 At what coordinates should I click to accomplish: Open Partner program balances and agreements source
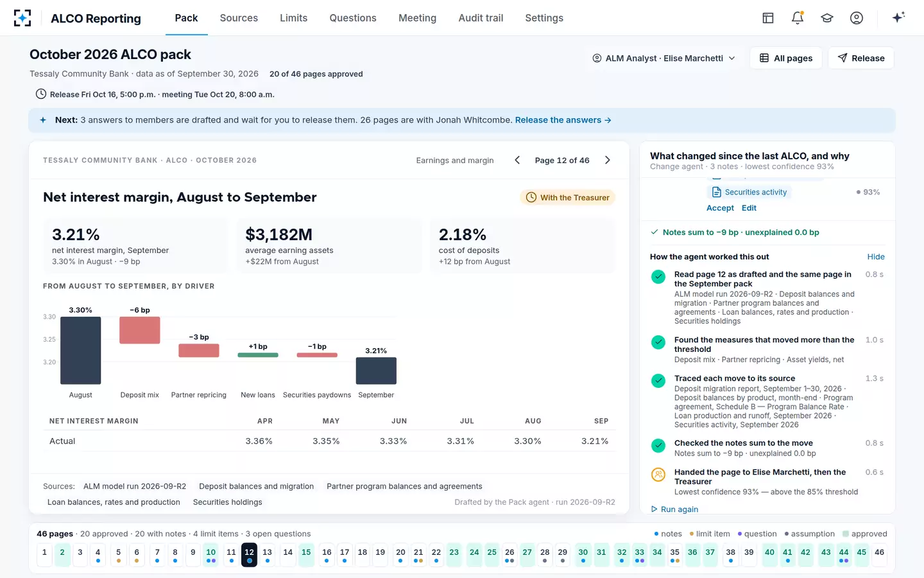click(x=404, y=486)
